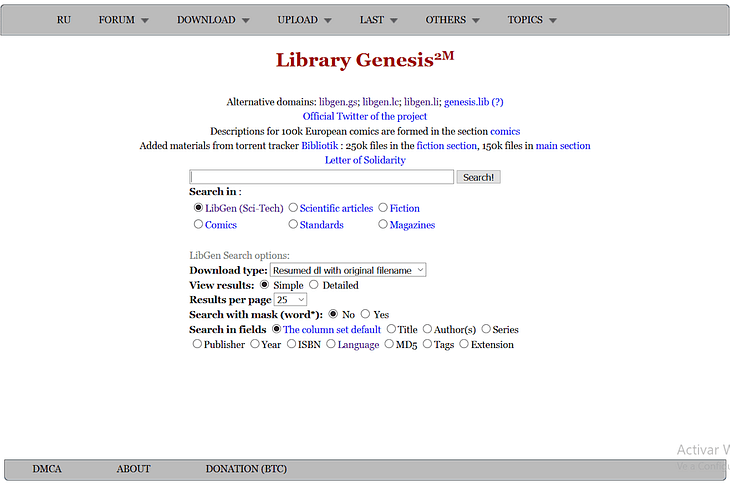
Task: Open the Download type dropdown
Action: [x=348, y=270]
